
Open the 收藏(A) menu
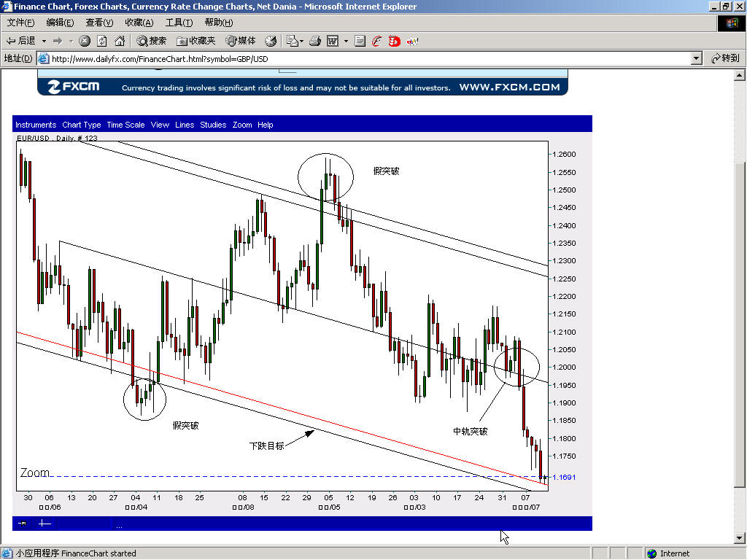pyautogui.click(x=139, y=23)
